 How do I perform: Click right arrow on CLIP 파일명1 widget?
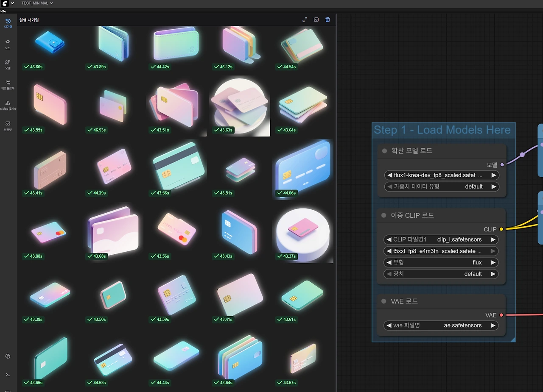click(493, 239)
